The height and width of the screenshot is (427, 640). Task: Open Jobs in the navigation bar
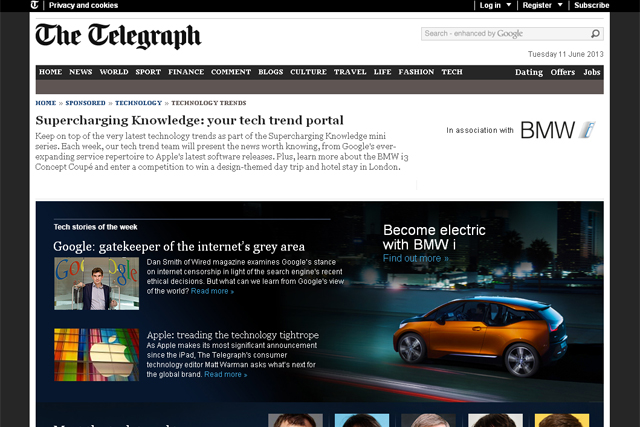(x=591, y=72)
